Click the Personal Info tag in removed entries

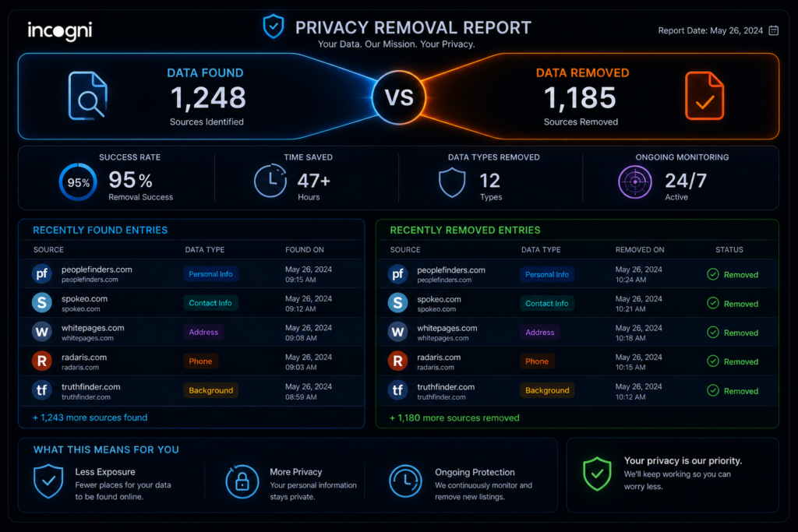[x=547, y=274]
